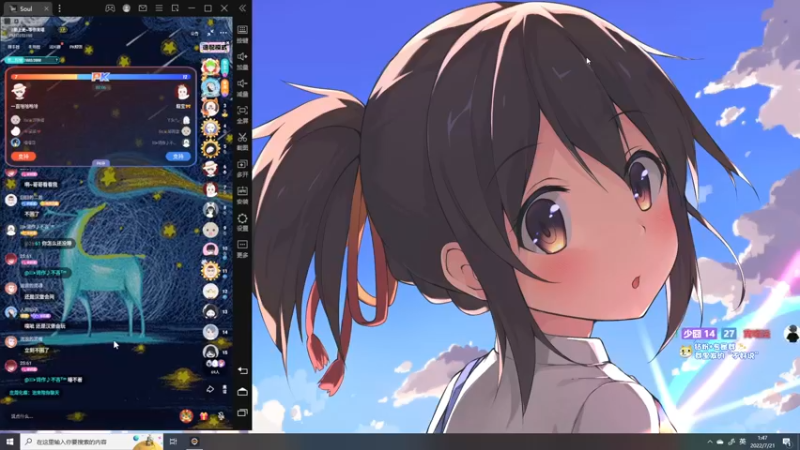
Task: Click the install APK (安装) icon
Action: tap(242, 195)
